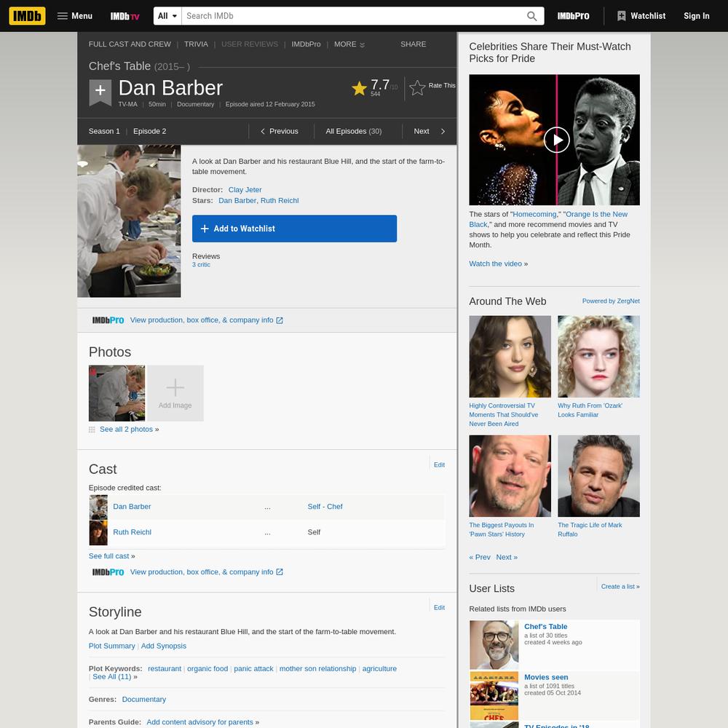This screenshot has width=728, height=728.
Task: Click Add content advisory for parents
Action: (200, 722)
